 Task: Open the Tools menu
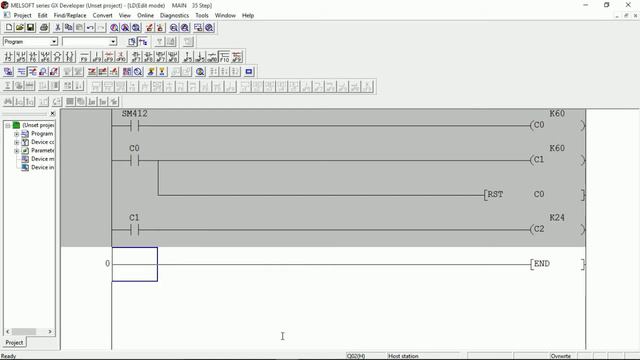(202, 16)
